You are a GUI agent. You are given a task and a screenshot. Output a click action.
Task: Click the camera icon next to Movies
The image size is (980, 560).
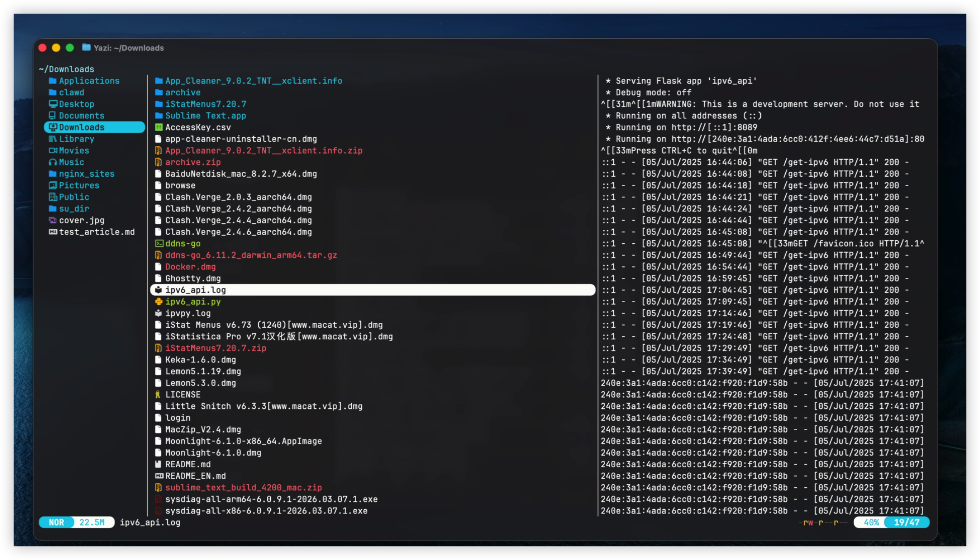[x=53, y=150]
